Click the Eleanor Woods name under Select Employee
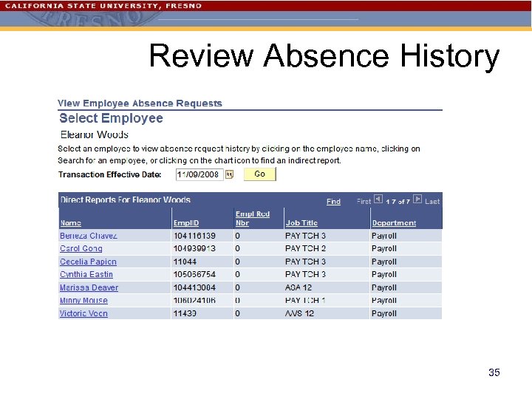The width and height of the screenshot is (532, 399). tap(95, 134)
